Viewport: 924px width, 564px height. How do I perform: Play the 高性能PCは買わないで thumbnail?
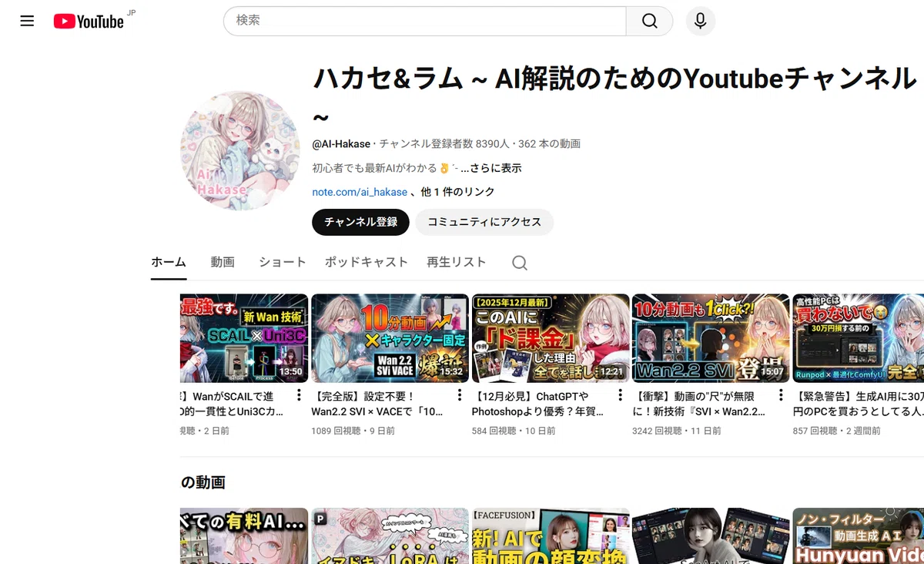click(858, 338)
